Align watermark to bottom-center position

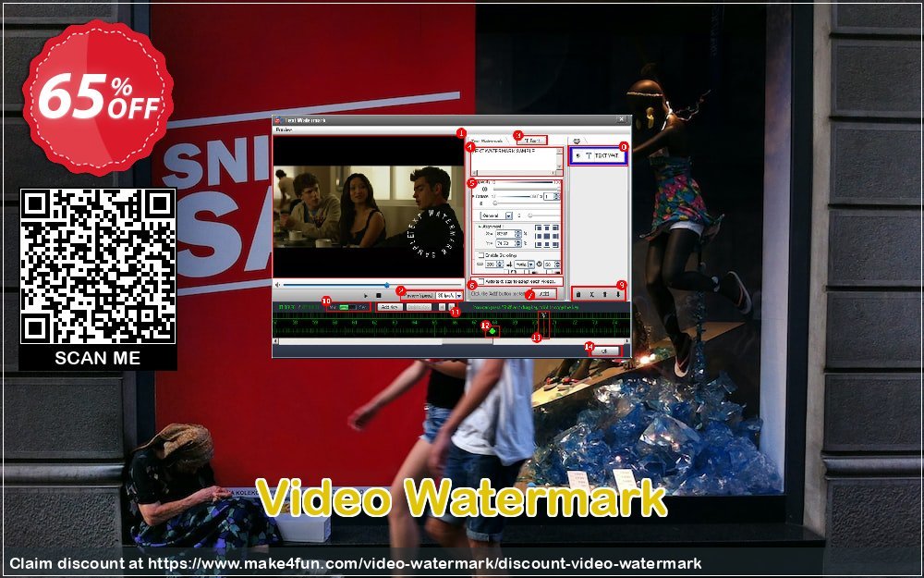pyautogui.click(x=547, y=244)
